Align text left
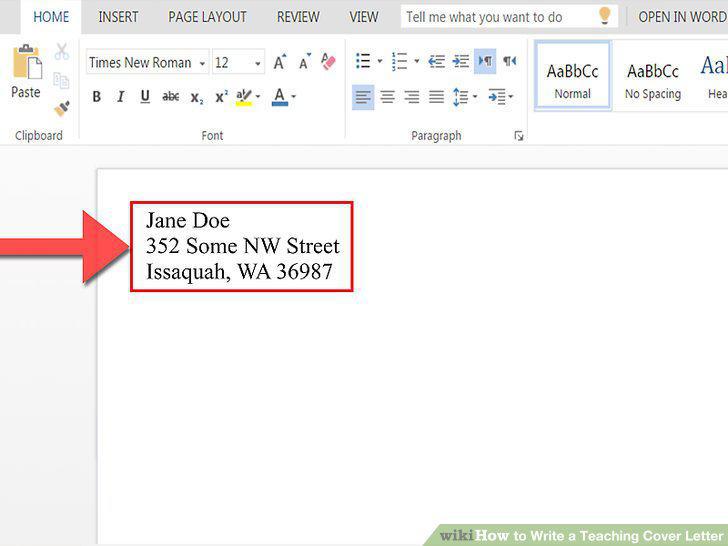 [363, 97]
